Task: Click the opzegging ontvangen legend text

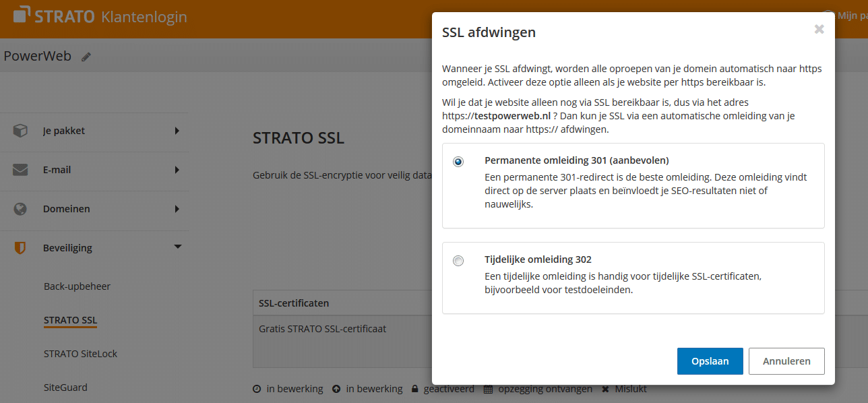Action: coord(545,389)
